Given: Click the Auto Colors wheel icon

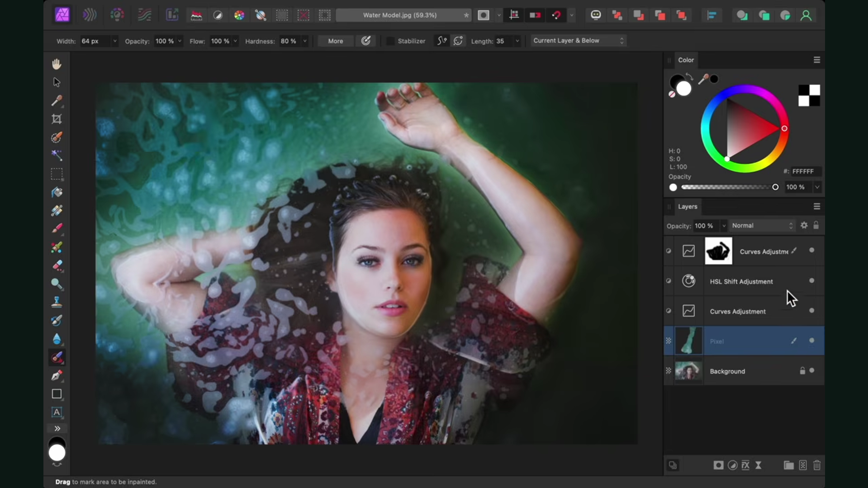Looking at the screenshot, I should point(239,15).
